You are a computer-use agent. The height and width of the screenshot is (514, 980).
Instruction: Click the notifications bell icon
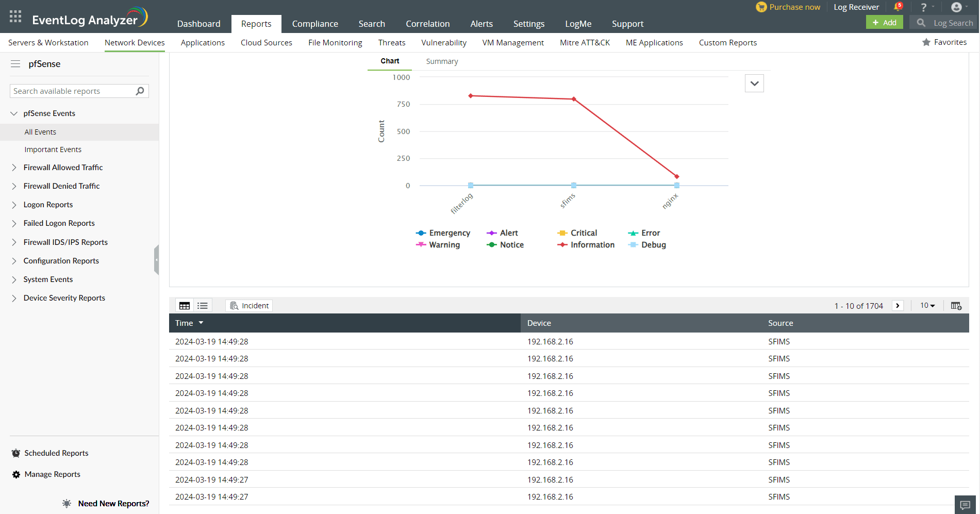[897, 7]
